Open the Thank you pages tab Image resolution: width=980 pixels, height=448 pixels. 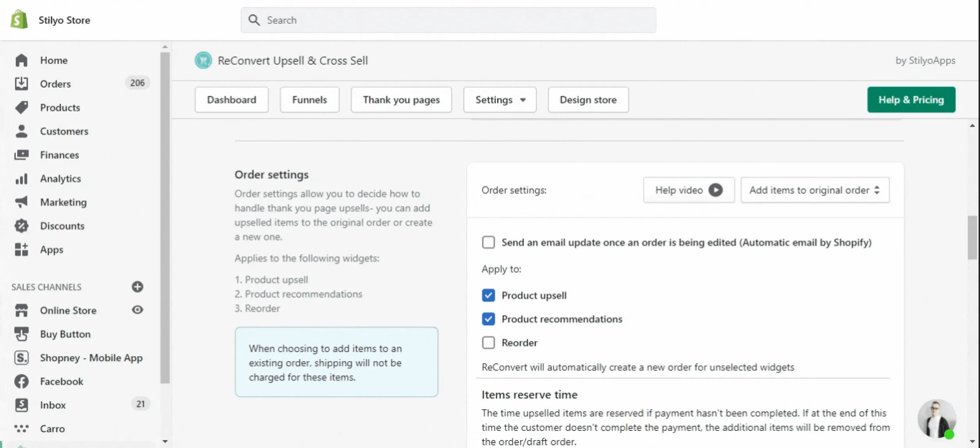401,100
